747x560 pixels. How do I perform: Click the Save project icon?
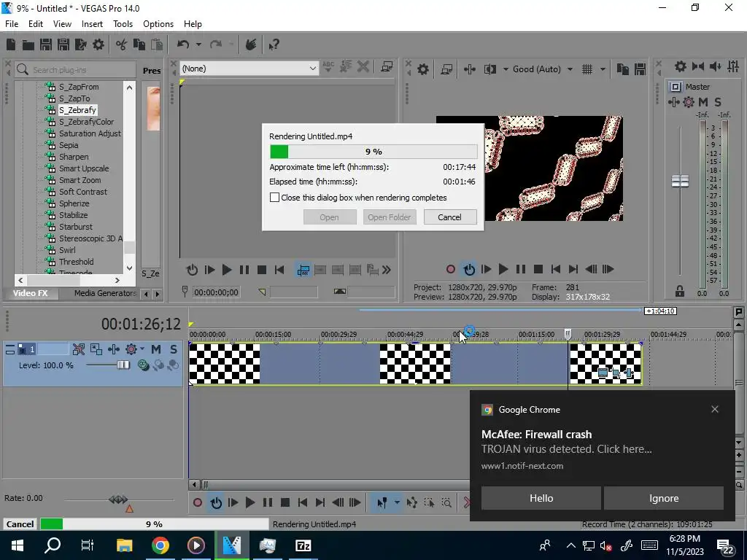point(46,44)
